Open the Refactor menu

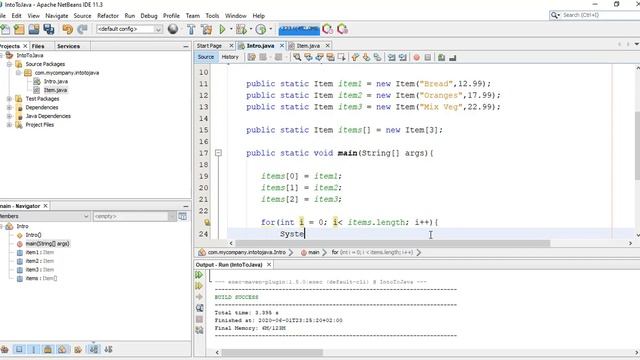pos(108,16)
